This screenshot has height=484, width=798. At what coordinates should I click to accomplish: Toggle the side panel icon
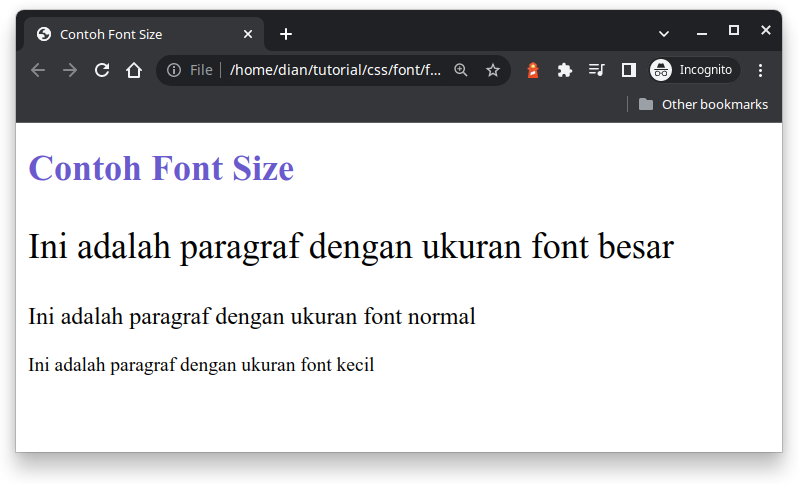[x=629, y=70]
